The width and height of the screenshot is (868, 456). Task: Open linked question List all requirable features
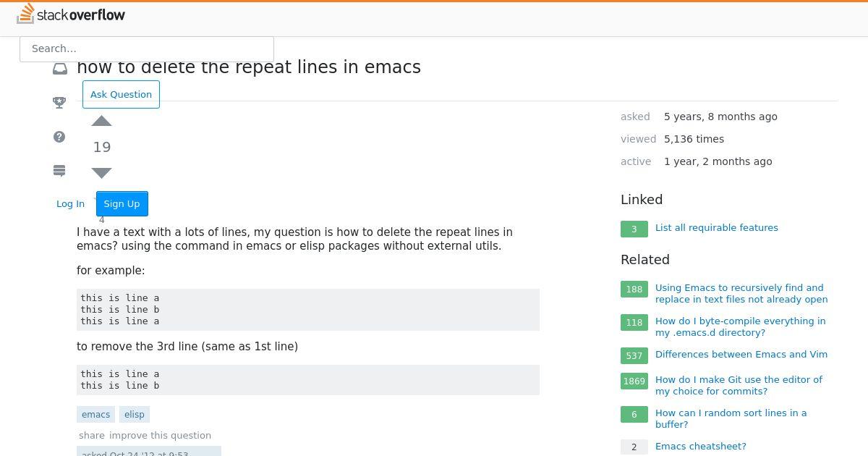click(717, 228)
